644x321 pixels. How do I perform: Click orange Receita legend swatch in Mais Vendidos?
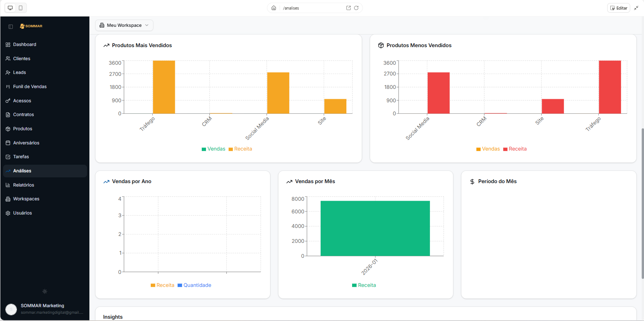231,149
